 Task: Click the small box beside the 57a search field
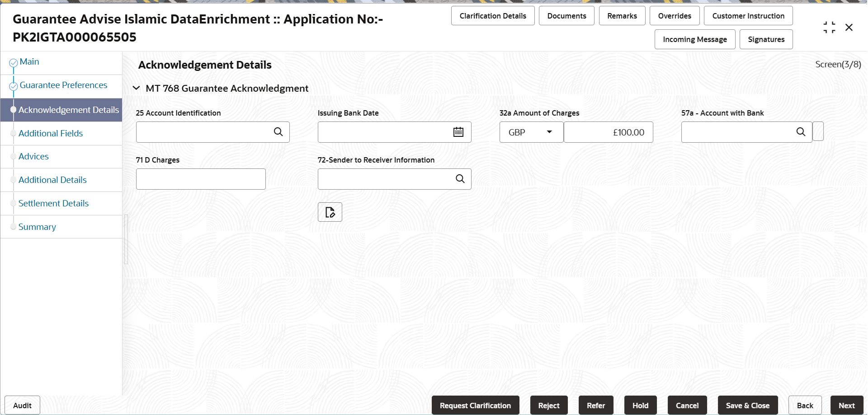pos(818,131)
